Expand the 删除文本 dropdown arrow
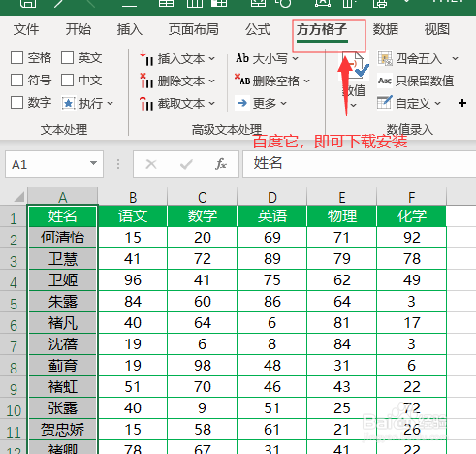This screenshot has width=476, height=454. click(x=211, y=81)
